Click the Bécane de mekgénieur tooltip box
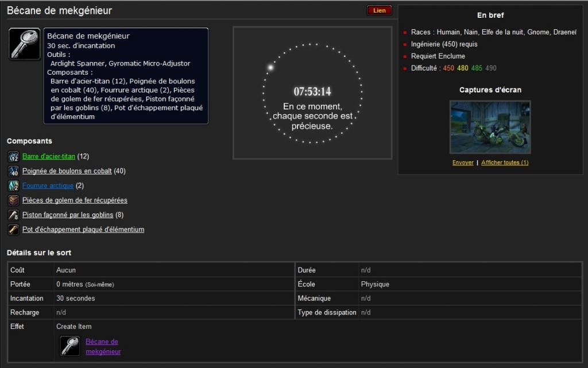The height and width of the screenshot is (368, 588). [126, 76]
